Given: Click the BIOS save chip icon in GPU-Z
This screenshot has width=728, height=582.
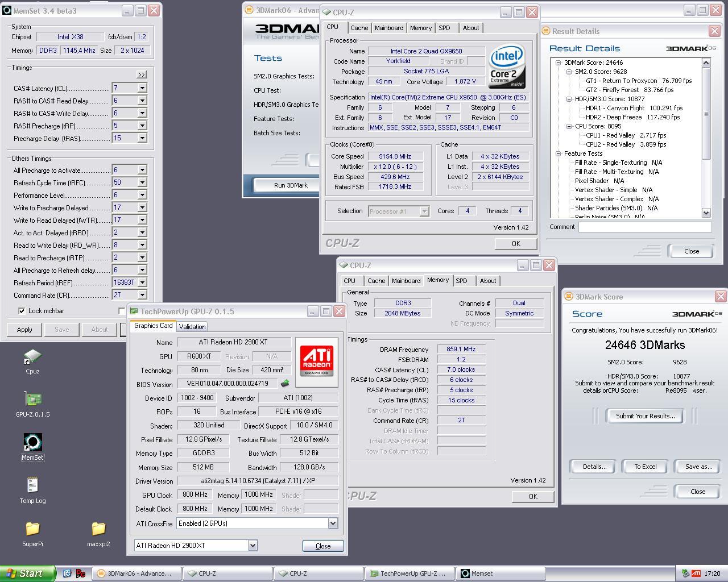Looking at the screenshot, I should (x=285, y=384).
